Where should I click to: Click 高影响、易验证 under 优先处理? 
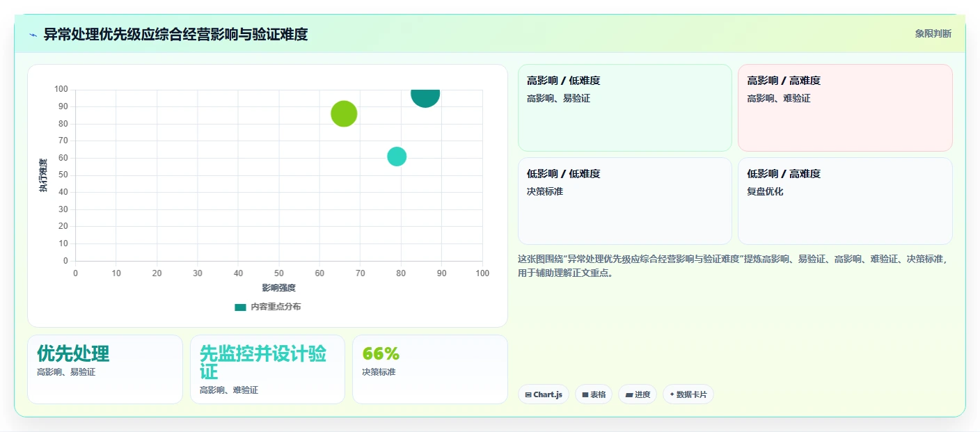click(66, 372)
